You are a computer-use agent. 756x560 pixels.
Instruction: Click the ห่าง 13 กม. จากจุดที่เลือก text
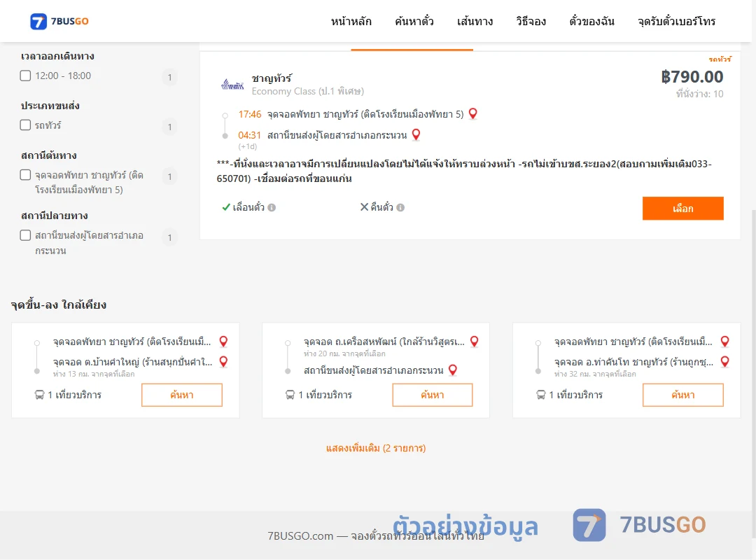[94, 374]
